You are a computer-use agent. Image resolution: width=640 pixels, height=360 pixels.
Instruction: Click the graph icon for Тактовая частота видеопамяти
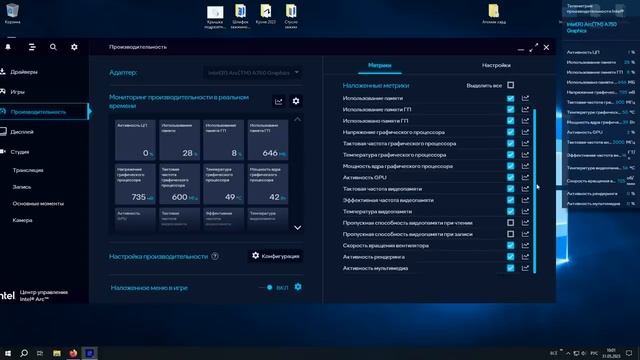pos(525,189)
